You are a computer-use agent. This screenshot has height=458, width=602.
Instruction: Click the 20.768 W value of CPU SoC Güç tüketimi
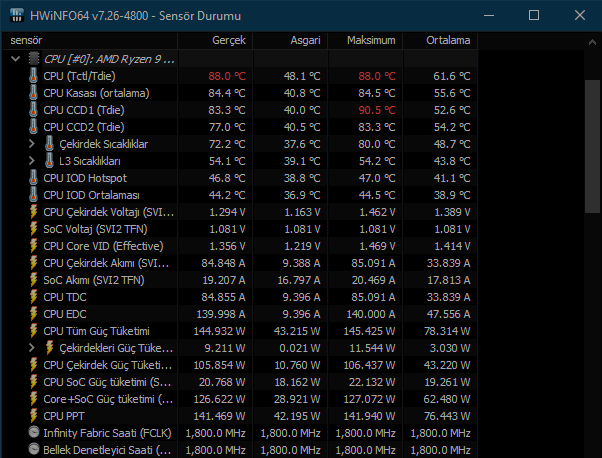point(222,382)
